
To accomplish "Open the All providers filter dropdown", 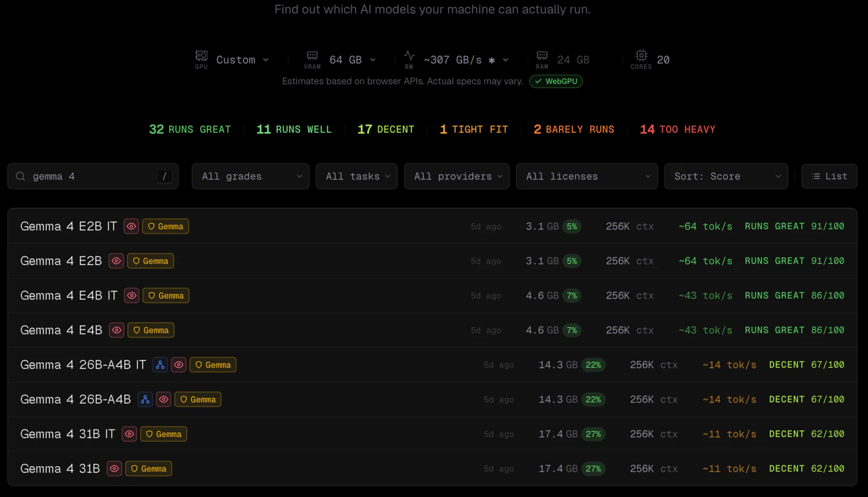I will 457,176.
